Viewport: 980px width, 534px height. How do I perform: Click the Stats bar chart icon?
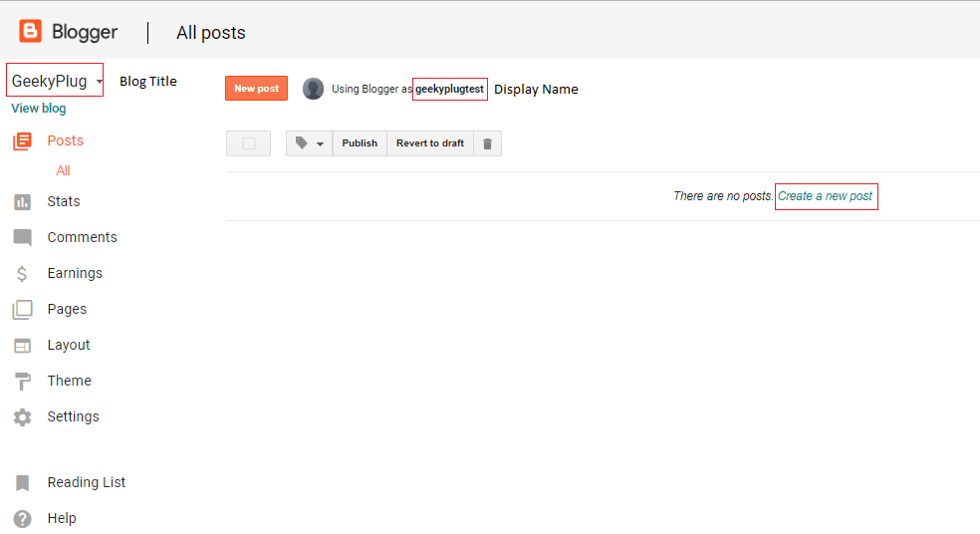[22, 202]
